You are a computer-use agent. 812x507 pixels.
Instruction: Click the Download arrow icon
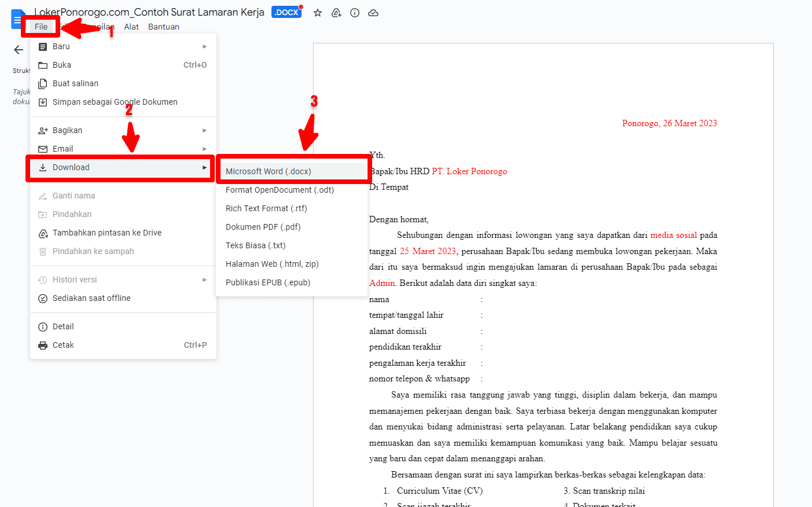[x=43, y=167]
